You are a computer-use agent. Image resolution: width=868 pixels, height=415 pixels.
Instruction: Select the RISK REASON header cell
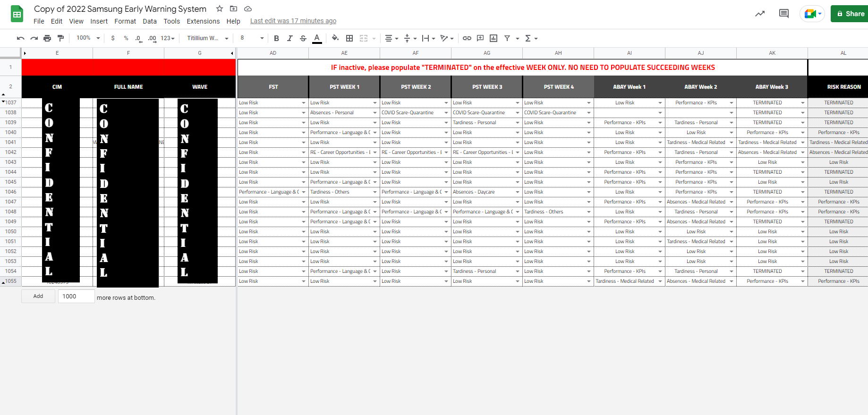(838, 87)
